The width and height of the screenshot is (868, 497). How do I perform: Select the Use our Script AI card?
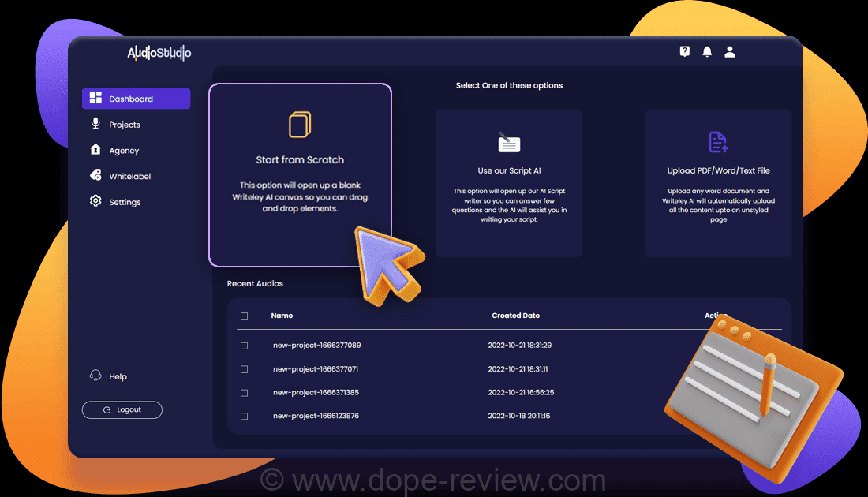tap(509, 183)
